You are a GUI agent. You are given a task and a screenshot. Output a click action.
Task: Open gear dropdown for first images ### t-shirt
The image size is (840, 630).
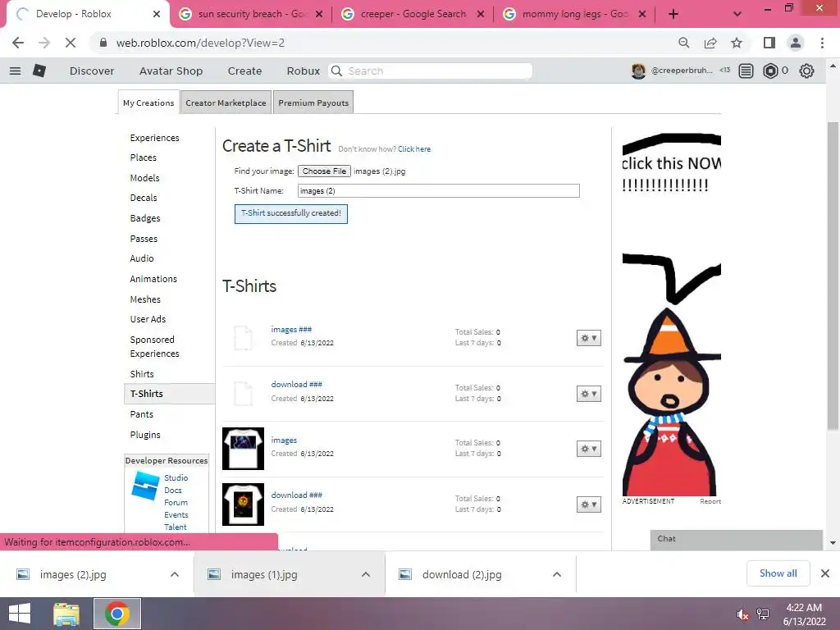589,338
